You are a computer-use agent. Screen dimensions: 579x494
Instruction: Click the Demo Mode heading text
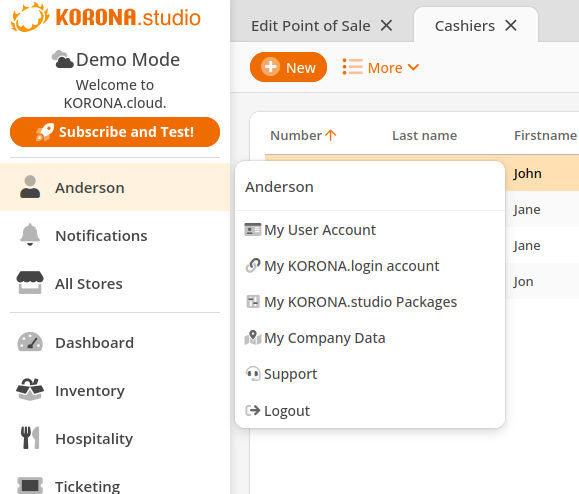pyautogui.click(x=128, y=59)
